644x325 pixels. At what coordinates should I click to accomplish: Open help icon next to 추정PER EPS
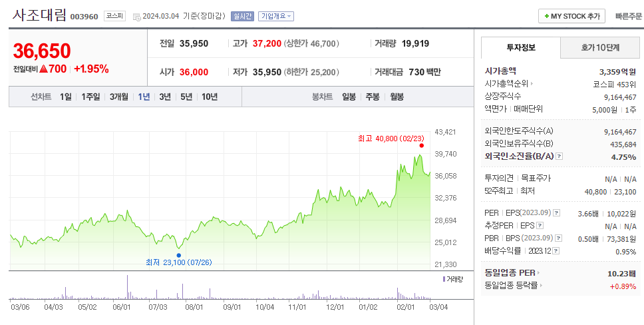[540, 226]
